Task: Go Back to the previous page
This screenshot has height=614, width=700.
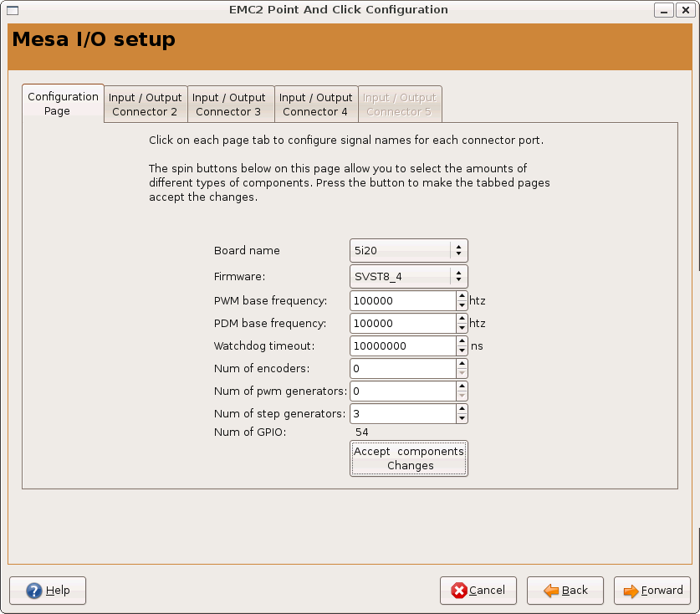Action: [566, 591]
